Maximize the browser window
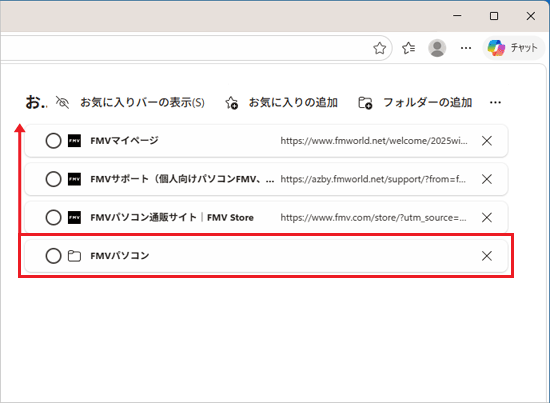This screenshot has height=403, width=550. tap(494, 16)
